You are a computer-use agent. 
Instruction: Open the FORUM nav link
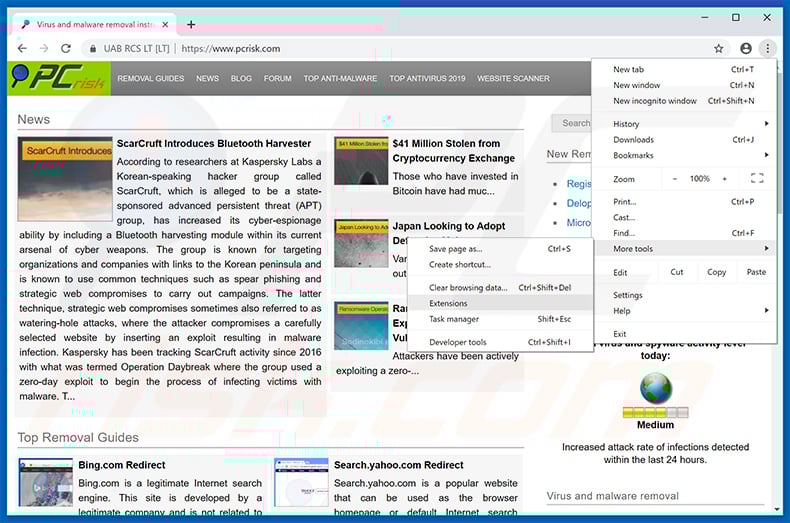[278, 79]
